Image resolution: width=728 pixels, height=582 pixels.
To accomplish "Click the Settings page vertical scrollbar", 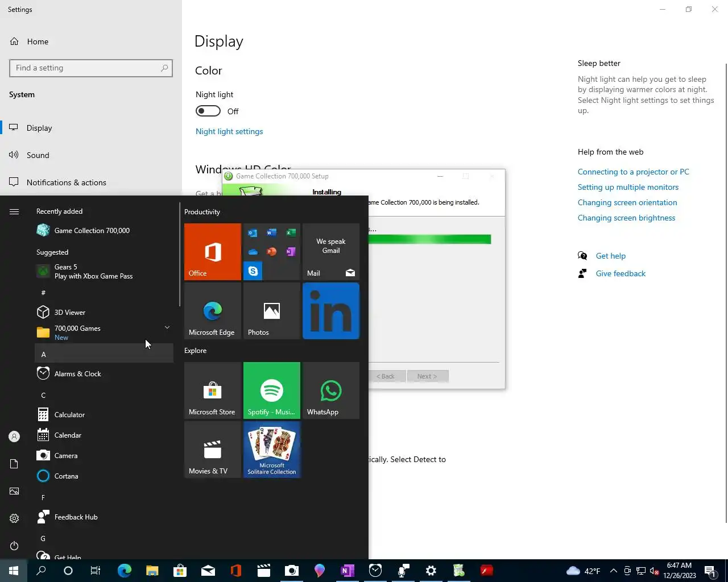I will click(726, 293).
